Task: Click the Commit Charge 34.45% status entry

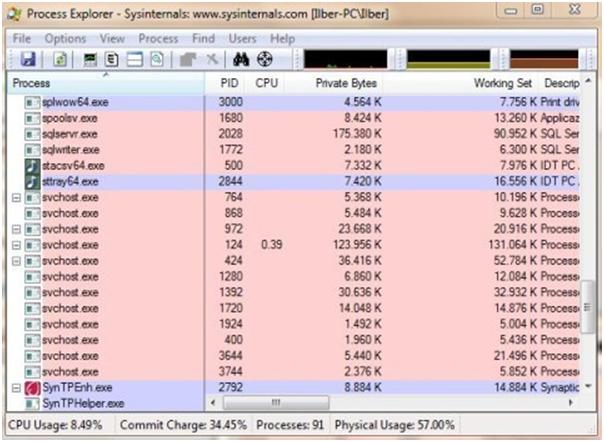Action: pos(183,425)
